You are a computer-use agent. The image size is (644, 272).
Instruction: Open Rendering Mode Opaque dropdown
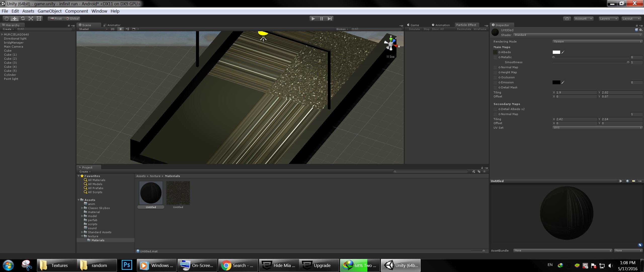pos(597,42)
